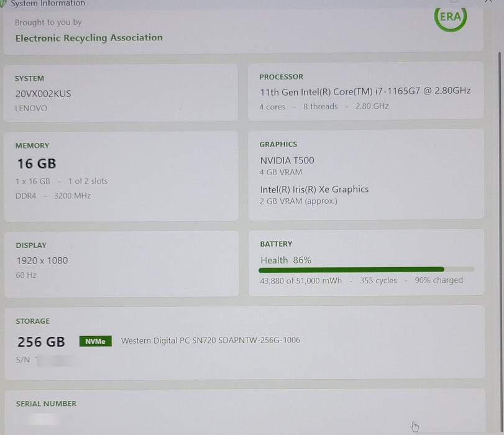Click the '355 cycles' battery value
Viewport: 504px width, 435px height.
point(378,281)
